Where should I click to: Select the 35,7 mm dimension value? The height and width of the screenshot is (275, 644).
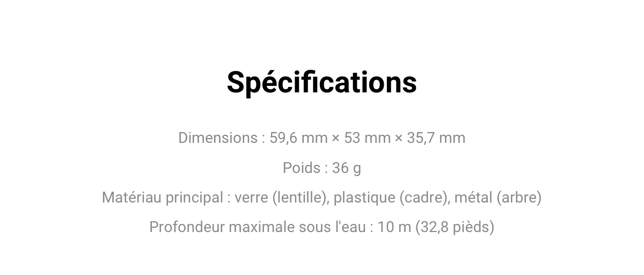coord(436,138)
